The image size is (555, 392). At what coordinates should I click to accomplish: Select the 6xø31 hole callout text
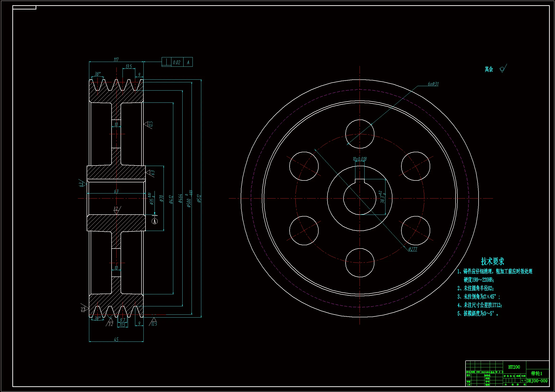433,84
